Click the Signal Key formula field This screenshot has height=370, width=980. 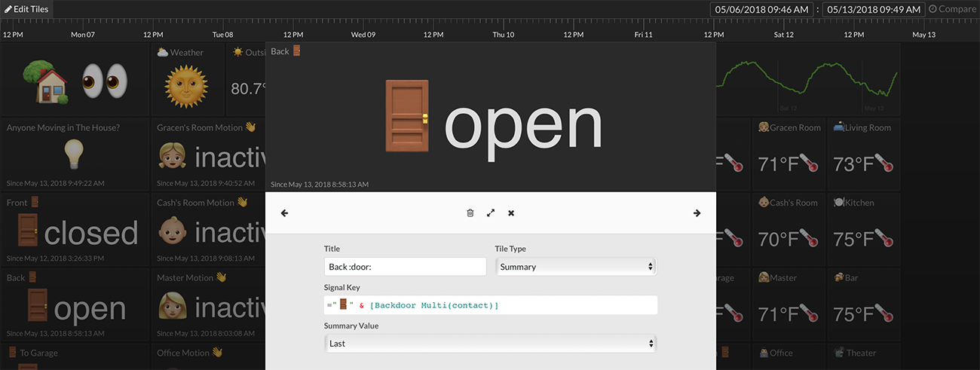point(490,304)
